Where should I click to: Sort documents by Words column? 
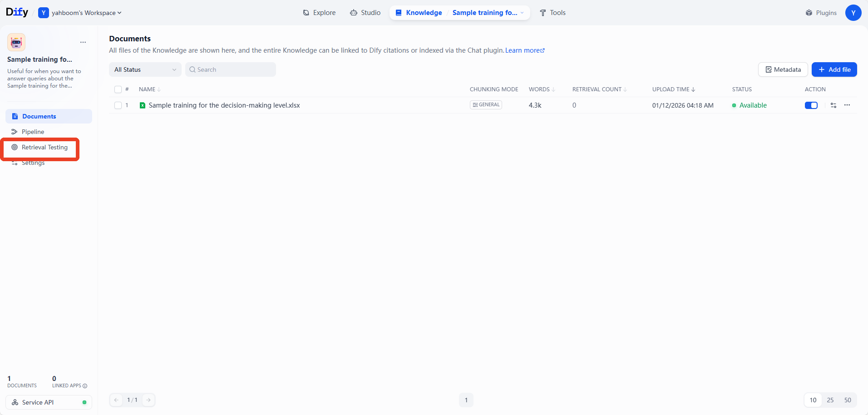pyautogui.click(x=542, y=89)
